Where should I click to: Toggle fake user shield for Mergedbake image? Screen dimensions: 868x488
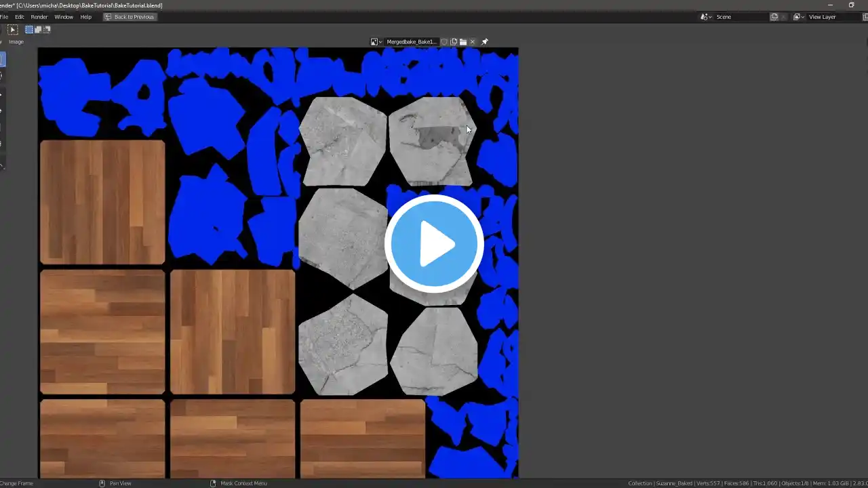444,42
